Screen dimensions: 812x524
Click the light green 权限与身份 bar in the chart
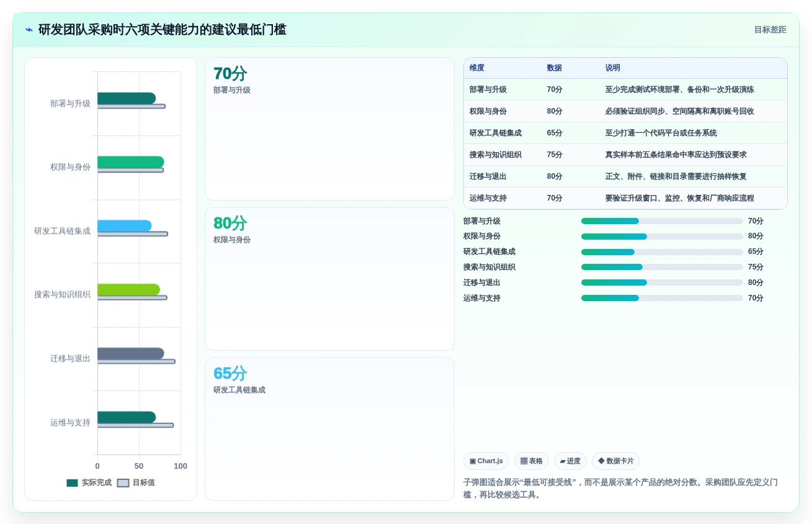click(x=131, y=162)
